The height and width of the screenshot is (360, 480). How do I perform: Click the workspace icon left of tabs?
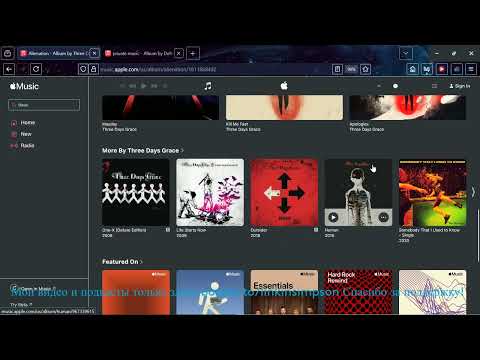(8, 53)
